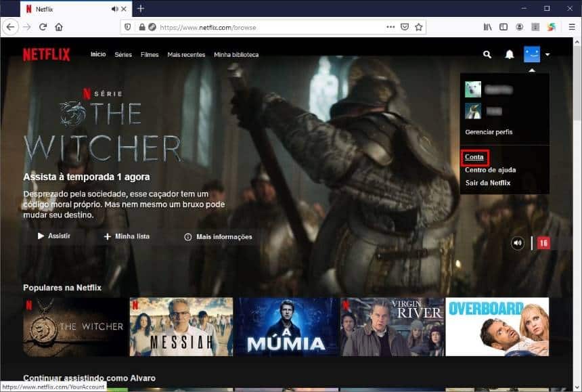Open Mais informações for The Witcher

(218, 237)
